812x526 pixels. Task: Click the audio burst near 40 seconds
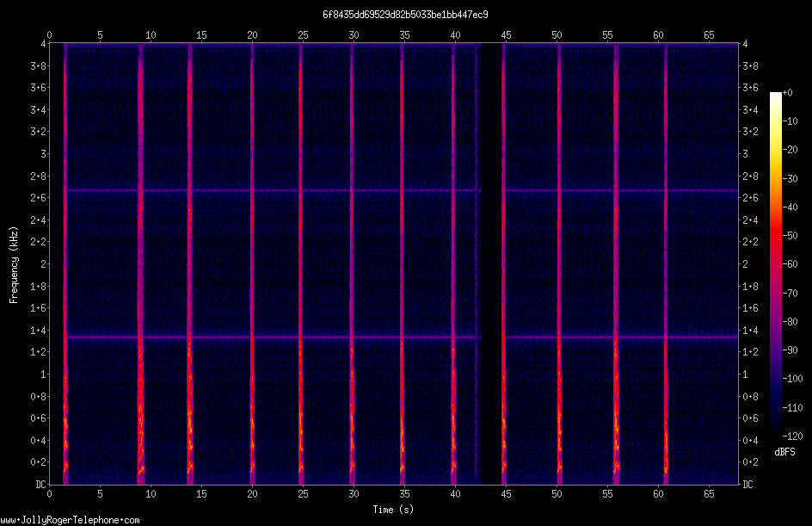click(x=453, y=264)
